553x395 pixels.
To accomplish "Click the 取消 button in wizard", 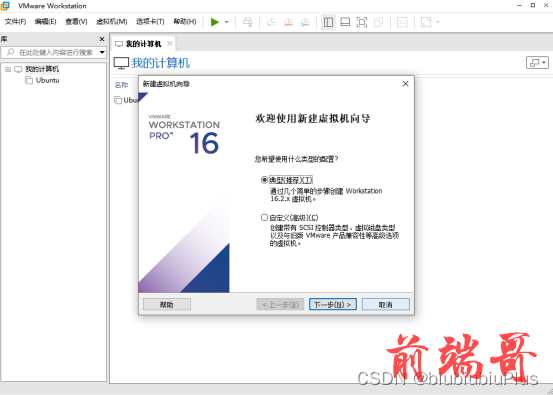I will (x=385, y=304).
